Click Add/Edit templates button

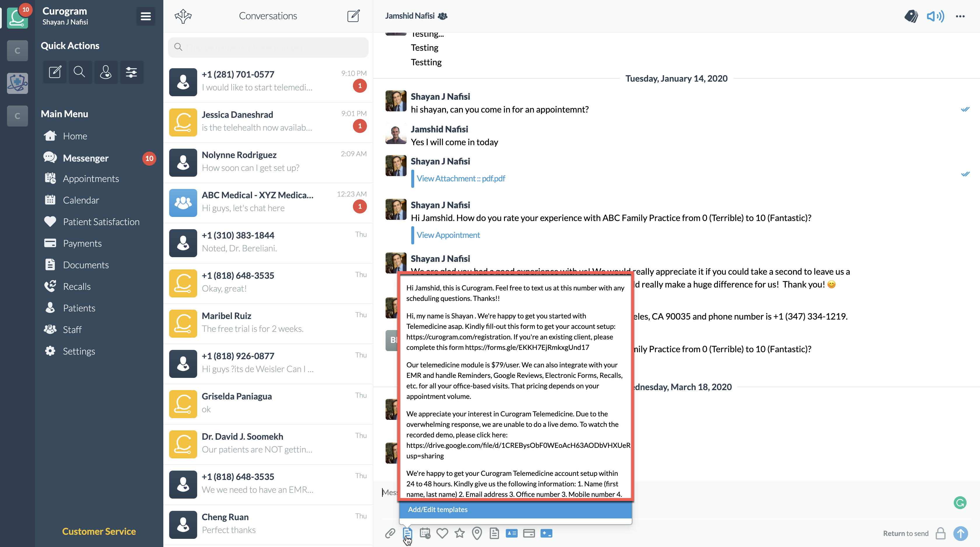point(515,510)
